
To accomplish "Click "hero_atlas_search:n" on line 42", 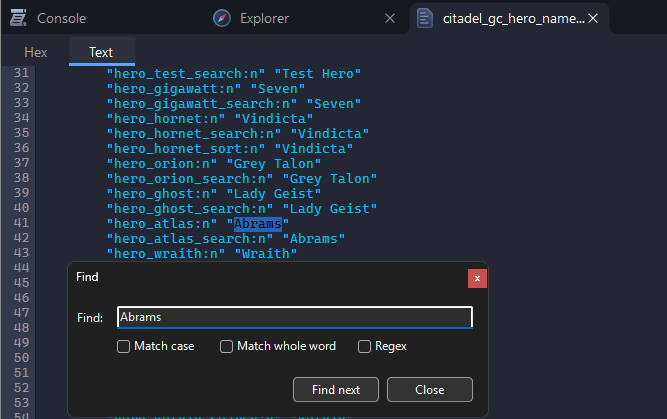I will pyautogui.click(x=190, y=239).
